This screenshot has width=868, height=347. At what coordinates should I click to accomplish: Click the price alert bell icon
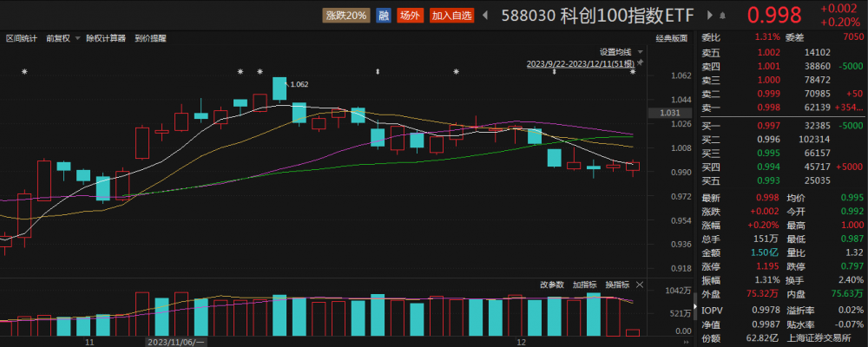click(x=722, y=15)
